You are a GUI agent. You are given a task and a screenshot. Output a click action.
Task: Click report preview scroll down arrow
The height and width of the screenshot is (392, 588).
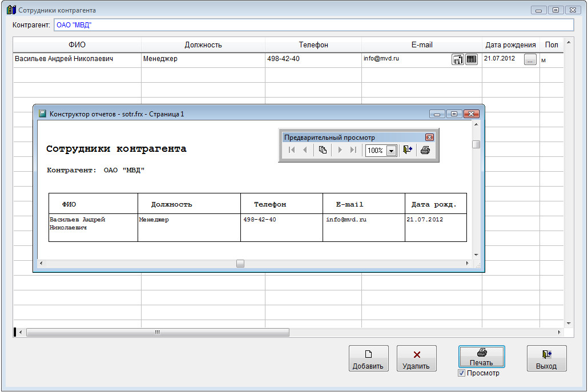pyautogui.click(x=476, y=255)
